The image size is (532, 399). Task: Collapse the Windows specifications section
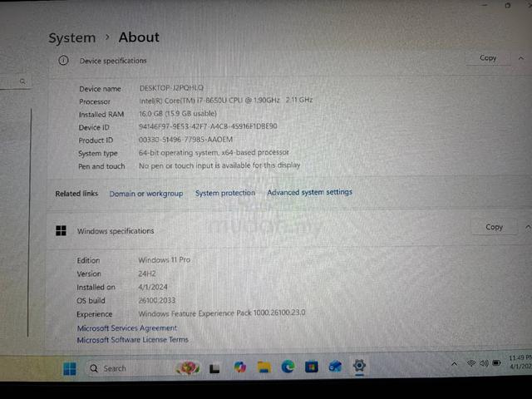point(528,227)
